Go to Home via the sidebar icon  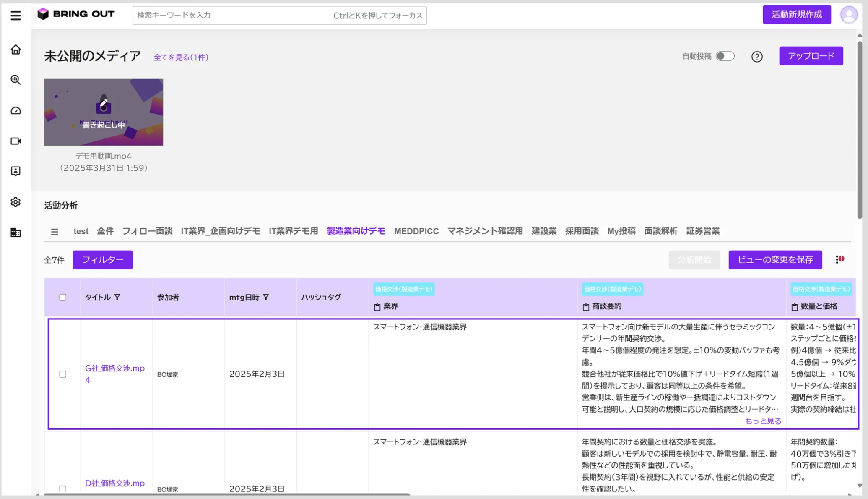(16, 50)
